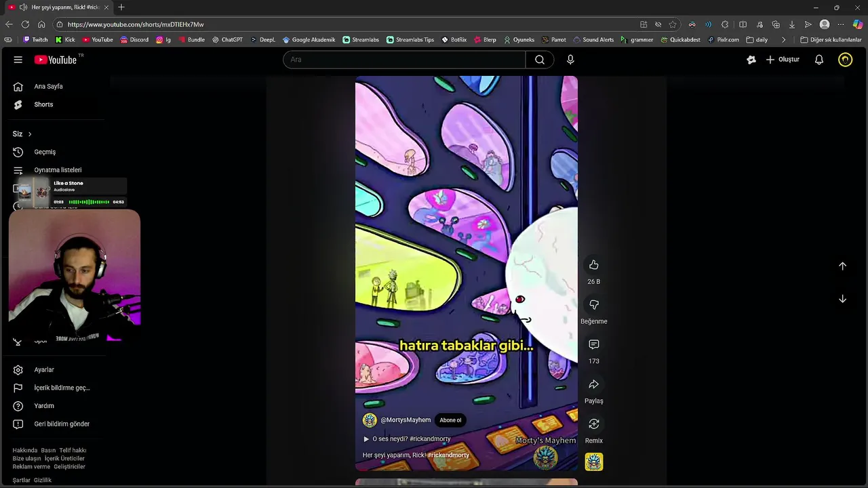Open a new browser tab
The image size is (868, 488).
click(x=121, y=7)
